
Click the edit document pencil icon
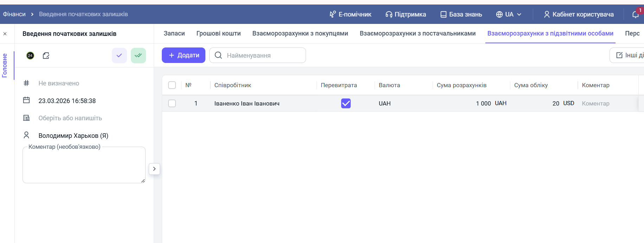tap(46, 56)
